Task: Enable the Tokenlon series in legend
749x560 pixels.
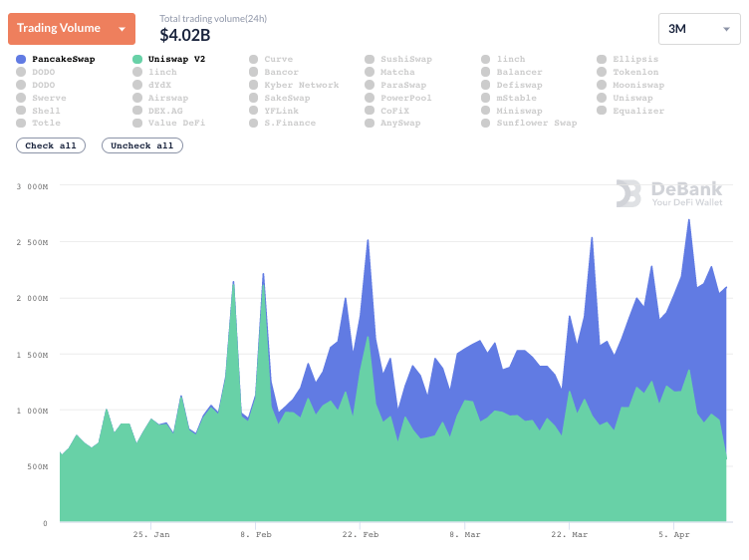Action: click(x=627, y=72)
